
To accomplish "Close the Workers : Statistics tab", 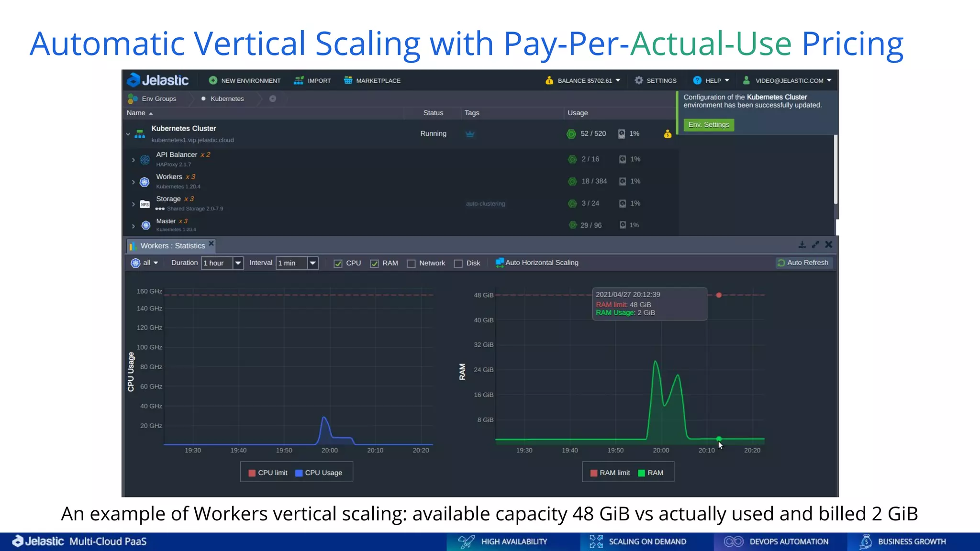I will tap(211, 243).
